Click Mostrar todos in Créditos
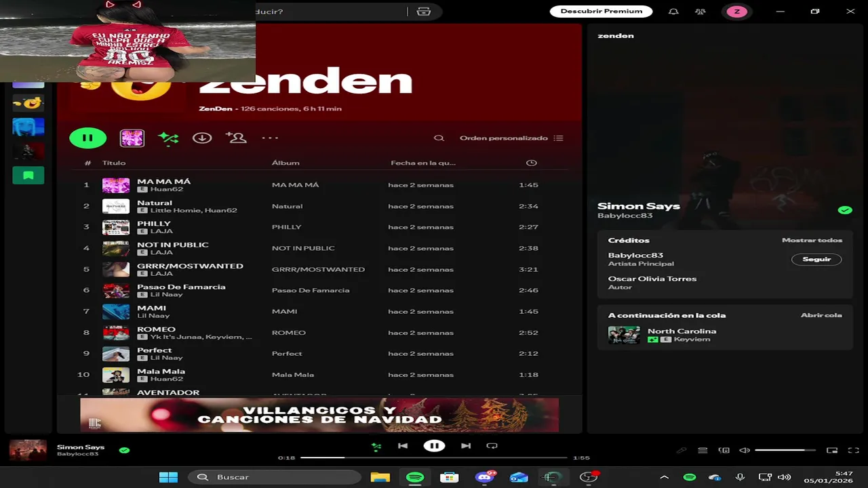This screenshot has width=868, height=488. point(812,240)
